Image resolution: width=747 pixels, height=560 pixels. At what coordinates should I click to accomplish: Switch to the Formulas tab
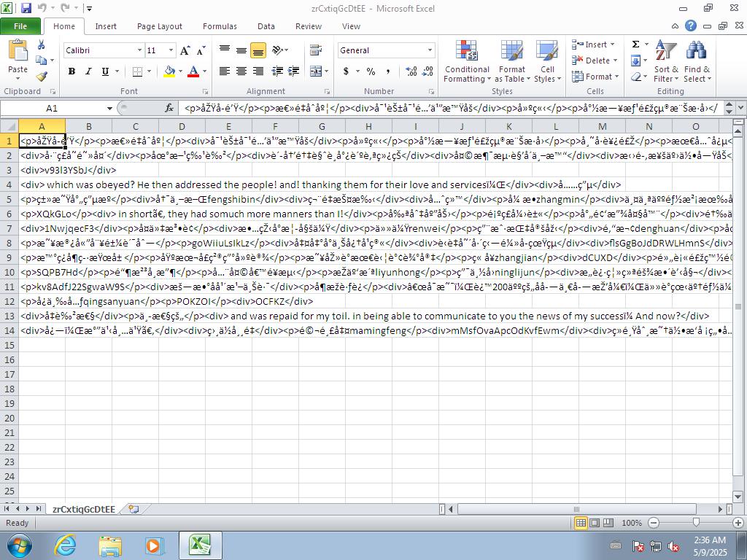pos(220,26)
